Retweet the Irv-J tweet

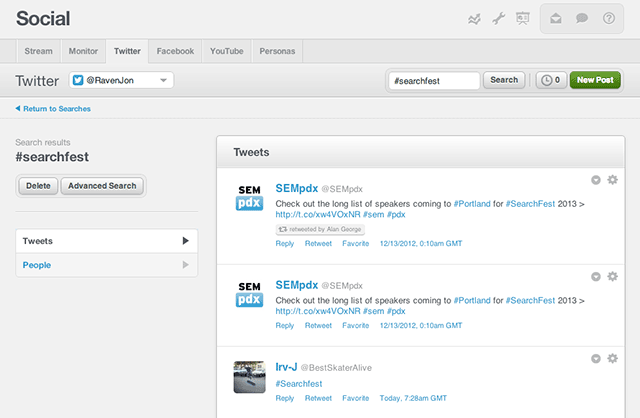tap(318, 398)
